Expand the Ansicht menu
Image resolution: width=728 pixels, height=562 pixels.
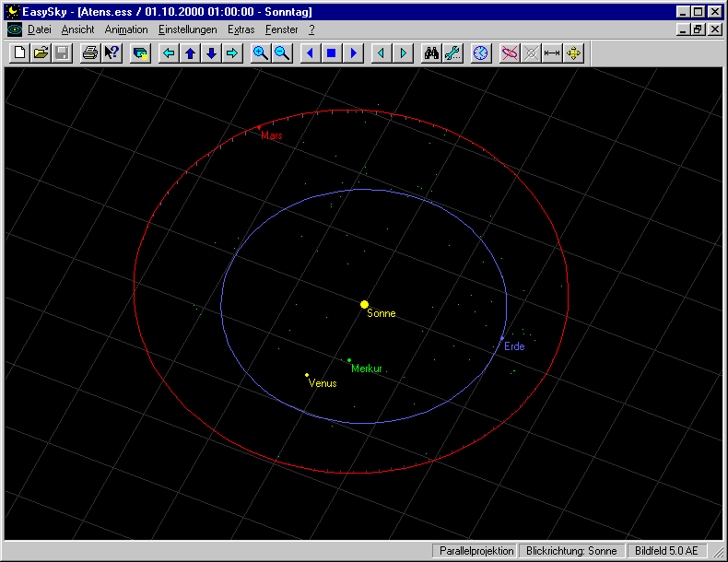click(78, 29)
